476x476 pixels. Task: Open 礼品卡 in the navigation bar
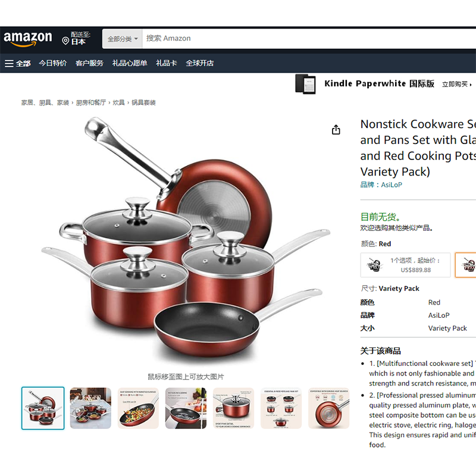[x=167, y=63]
